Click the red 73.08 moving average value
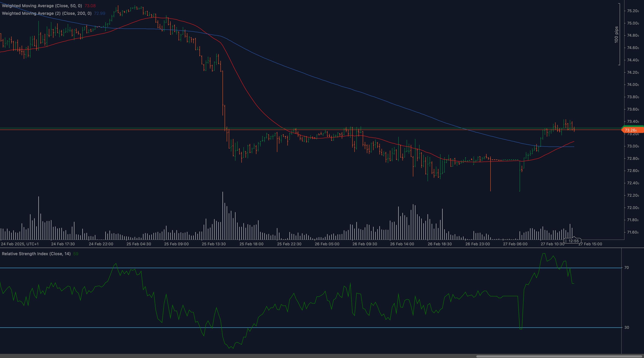644x358 pixels. pyautogui.click(x=90, y=6)
